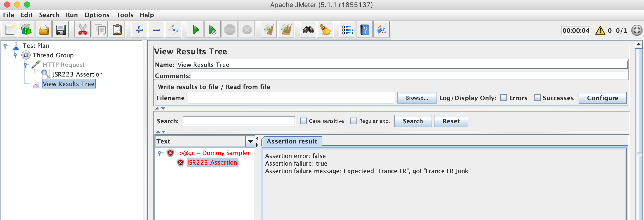
Task: Click the Browse... button
Action: (x=417, y=98)
